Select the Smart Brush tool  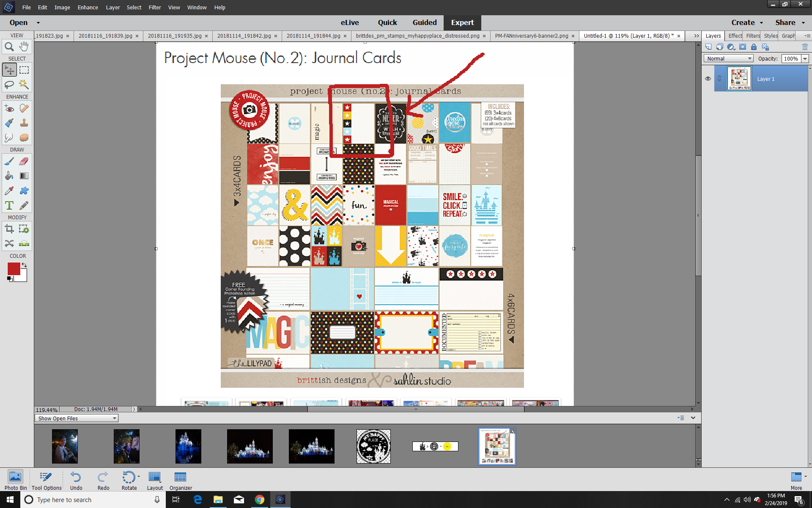[x=9, y=123]
